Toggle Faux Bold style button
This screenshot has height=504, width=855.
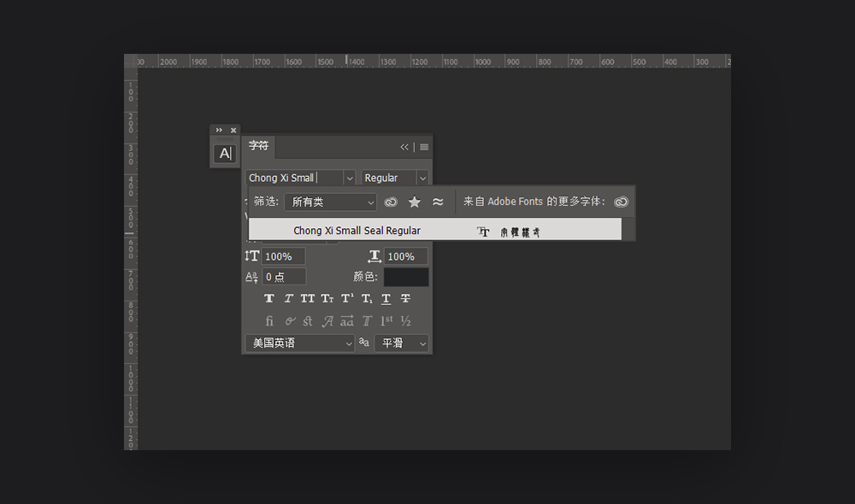coord(269,299)
